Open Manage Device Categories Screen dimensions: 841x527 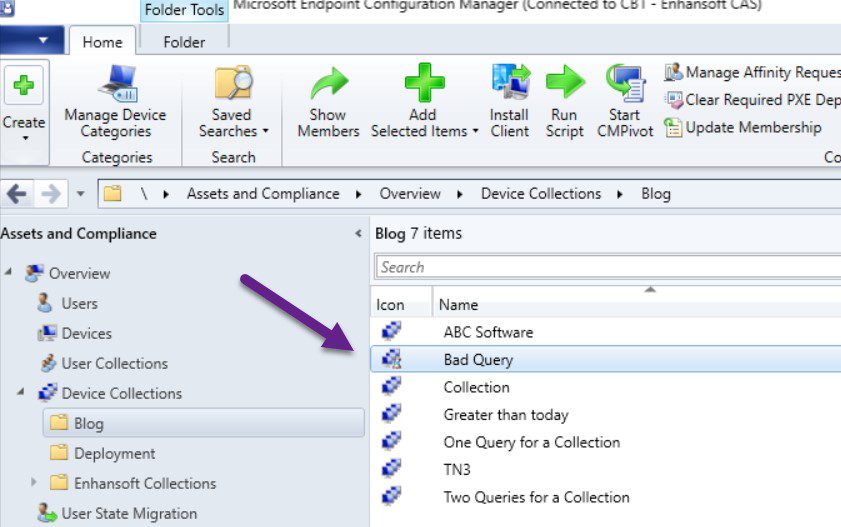pyautogui.click(x=115, y=105)
